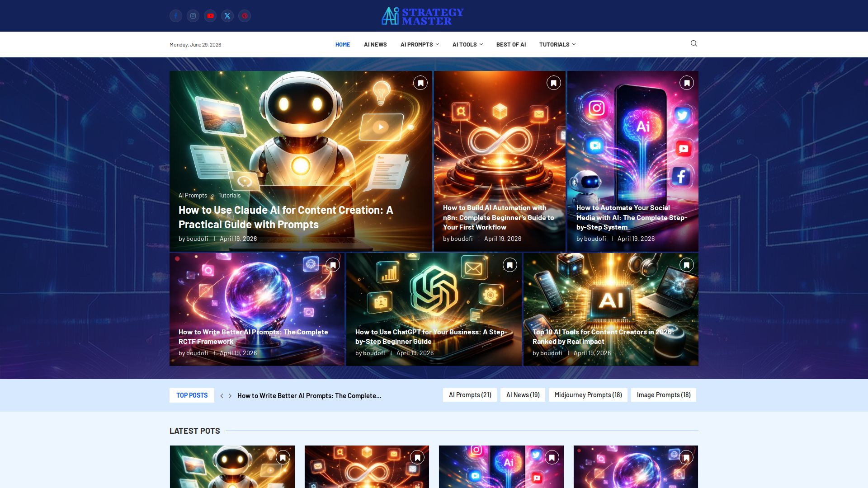This screenshot has width=868, height=488.
Task: Expand the AI Tools menu dropdown
Action: pos(467,44)
